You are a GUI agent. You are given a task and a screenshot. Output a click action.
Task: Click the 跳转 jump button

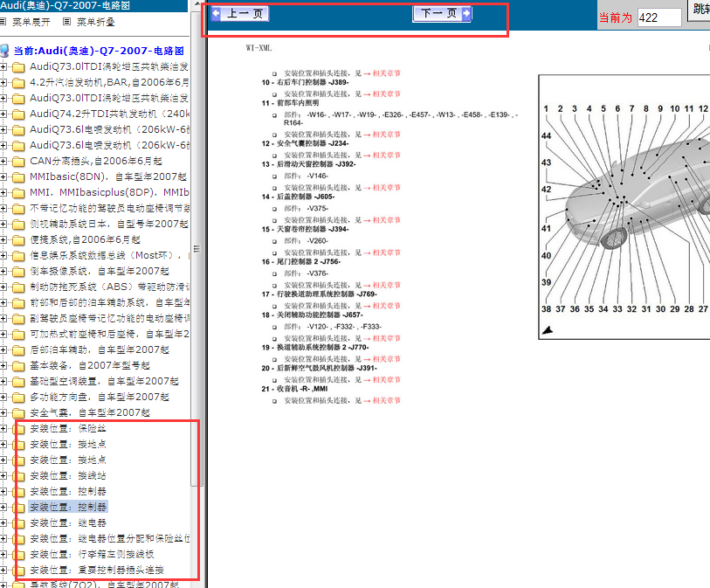click(700, 10)
